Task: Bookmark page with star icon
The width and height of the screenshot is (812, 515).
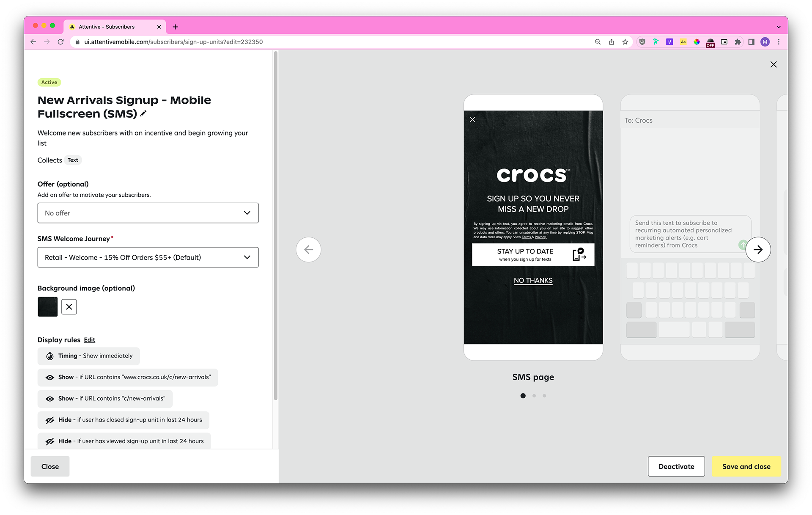Action: (x=625, y=42)
